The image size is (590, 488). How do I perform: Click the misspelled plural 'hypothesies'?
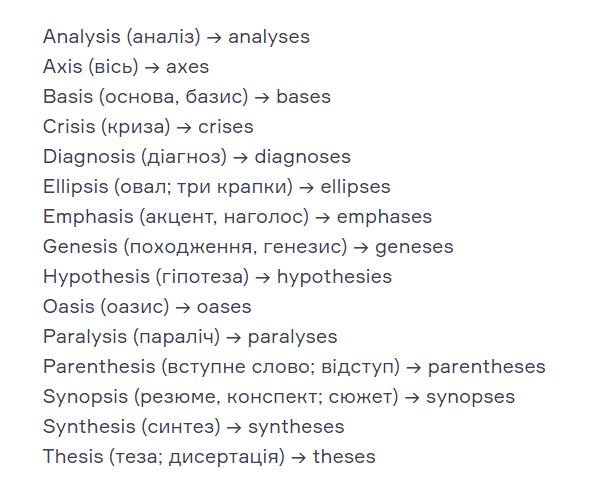pos(335,277)
